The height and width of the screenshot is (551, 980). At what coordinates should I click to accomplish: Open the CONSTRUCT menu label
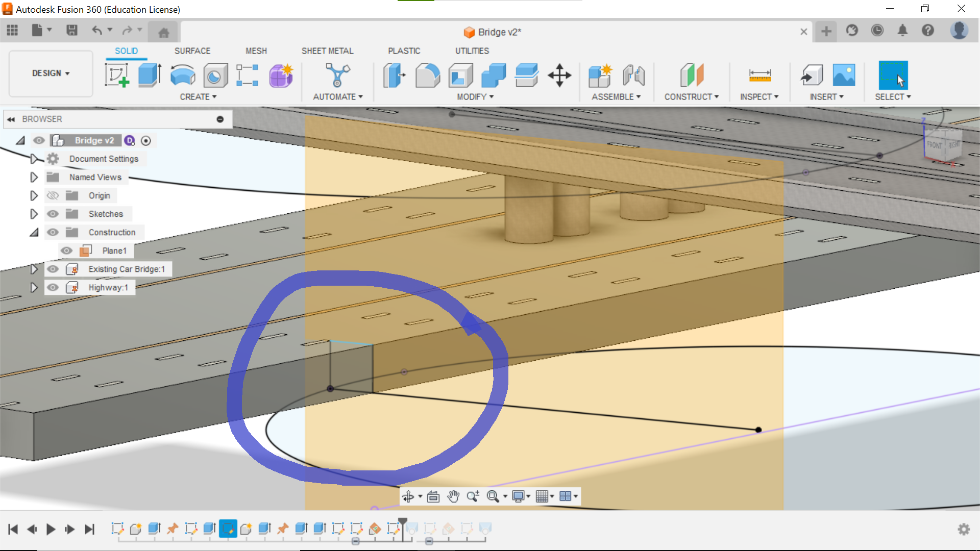[691, 97]
